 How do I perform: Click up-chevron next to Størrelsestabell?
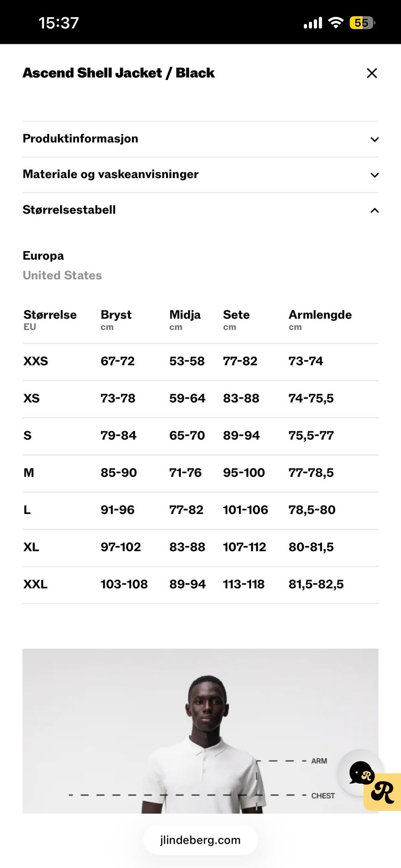click(x=375, y=210)
